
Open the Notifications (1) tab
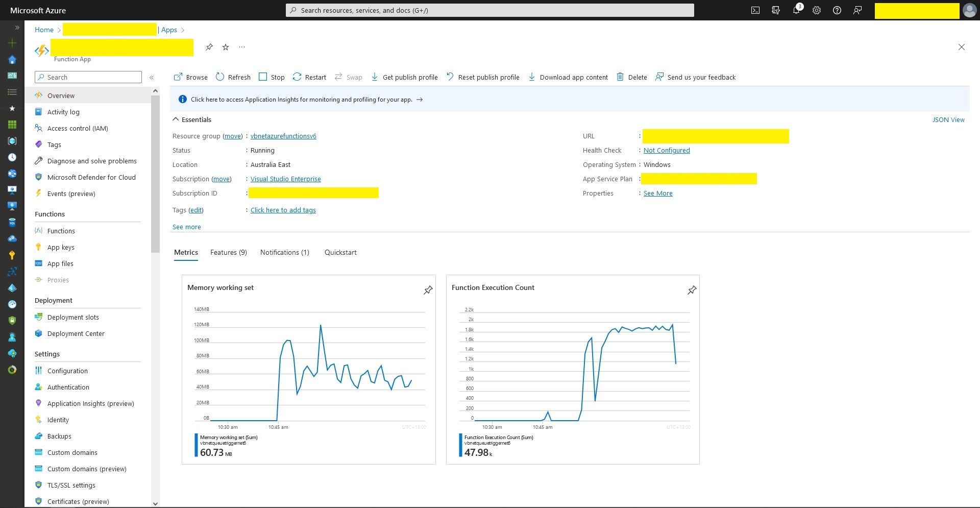point(284,252)
